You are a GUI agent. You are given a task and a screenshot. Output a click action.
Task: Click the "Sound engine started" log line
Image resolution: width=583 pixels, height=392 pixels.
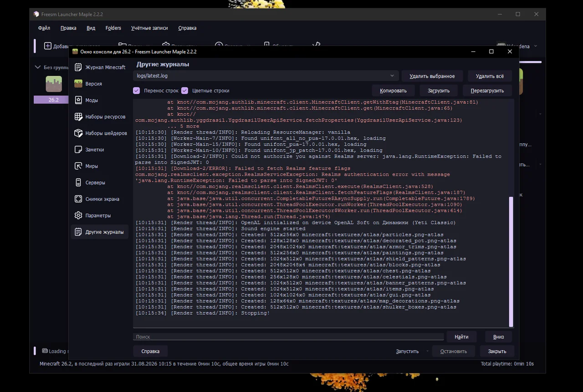(220, 229)
